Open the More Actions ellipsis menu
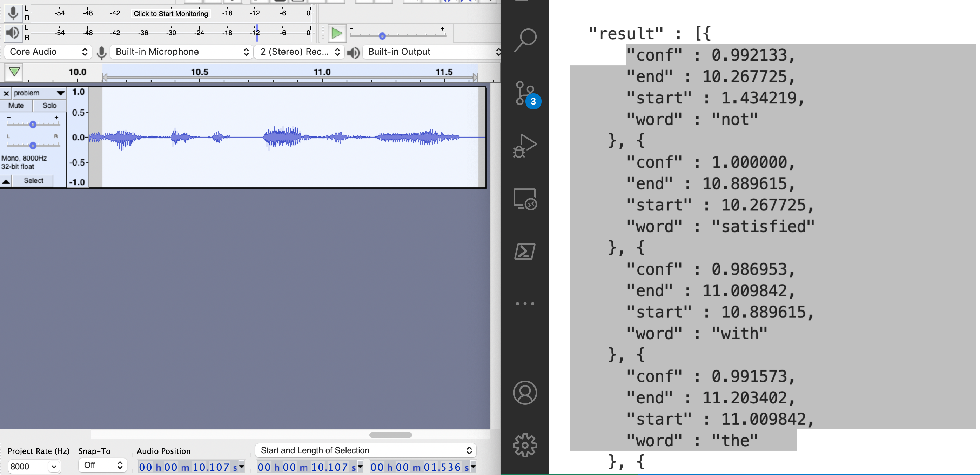Viewport: 980px width, 475px height. [x=525, y=303]
